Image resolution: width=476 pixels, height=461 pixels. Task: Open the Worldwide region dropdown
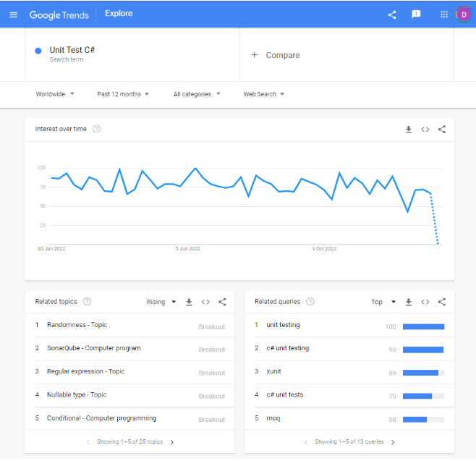pos(55,94)
